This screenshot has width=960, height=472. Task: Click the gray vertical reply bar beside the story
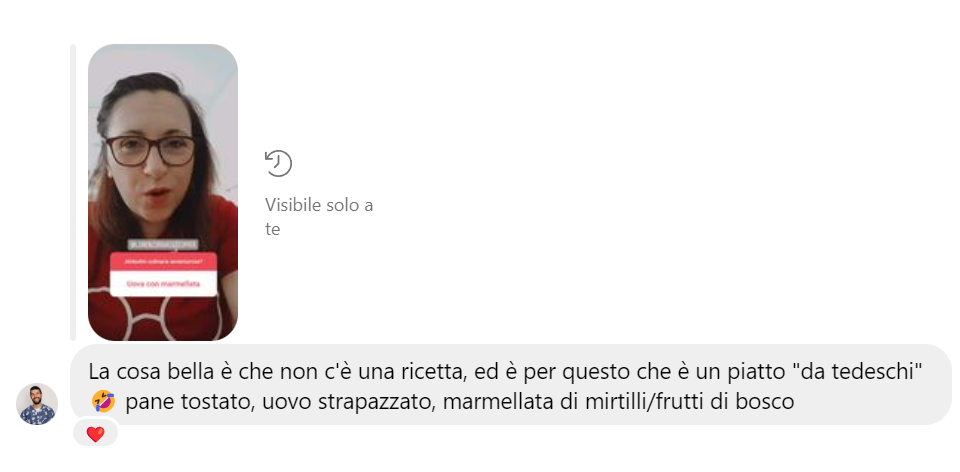pyautogui.click(x=73, y=192)
